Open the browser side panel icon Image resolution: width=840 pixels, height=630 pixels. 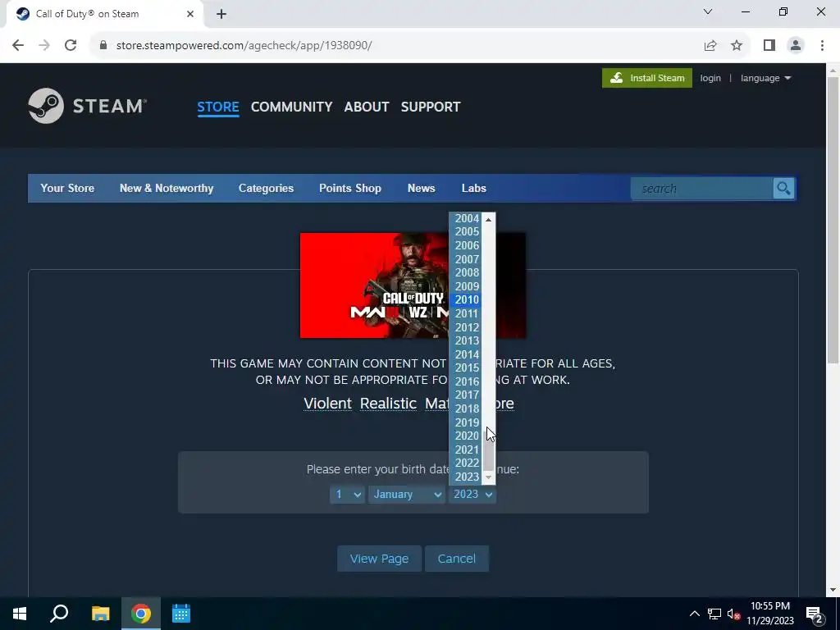(x=769, y=46)
